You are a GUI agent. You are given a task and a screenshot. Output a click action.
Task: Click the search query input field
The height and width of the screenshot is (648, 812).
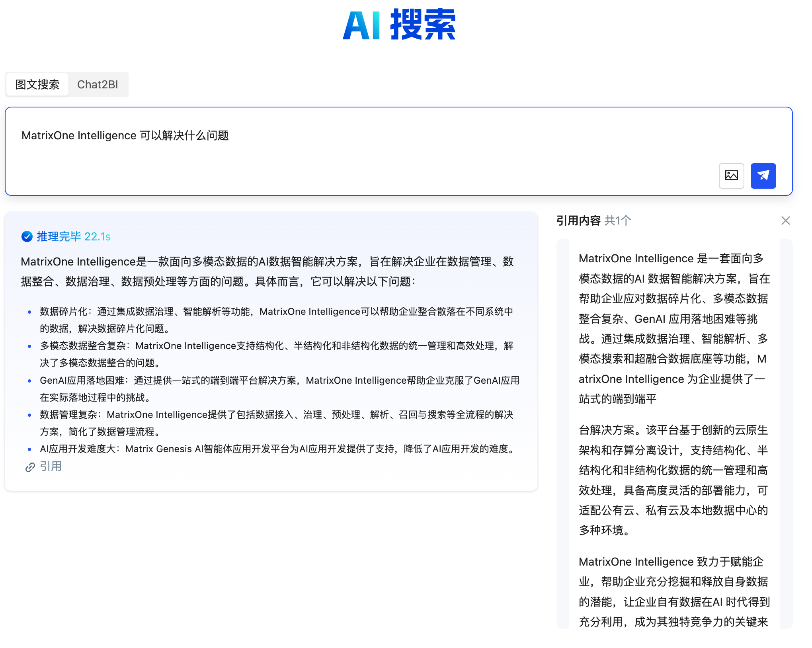tap(398, 151)
